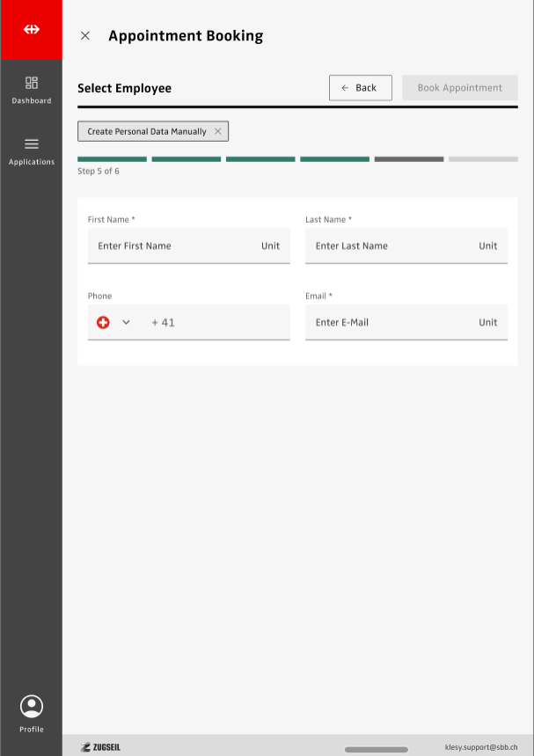Image resolution: width=534 pixels, height=756 pixels.
Task: Go back with the Back button
Action: (360, 88)
